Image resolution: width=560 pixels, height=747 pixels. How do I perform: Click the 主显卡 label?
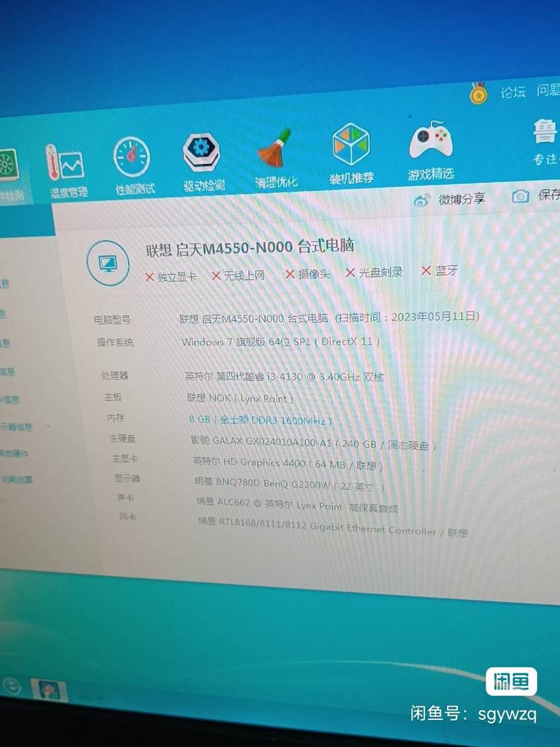pos(125,458)
